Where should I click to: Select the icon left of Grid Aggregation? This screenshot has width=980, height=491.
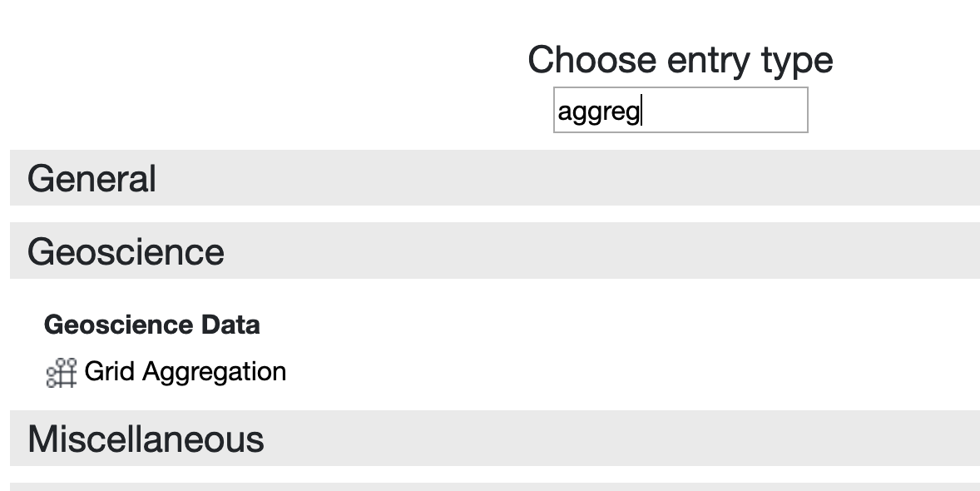pyautogui.click(x=62, y=373)
